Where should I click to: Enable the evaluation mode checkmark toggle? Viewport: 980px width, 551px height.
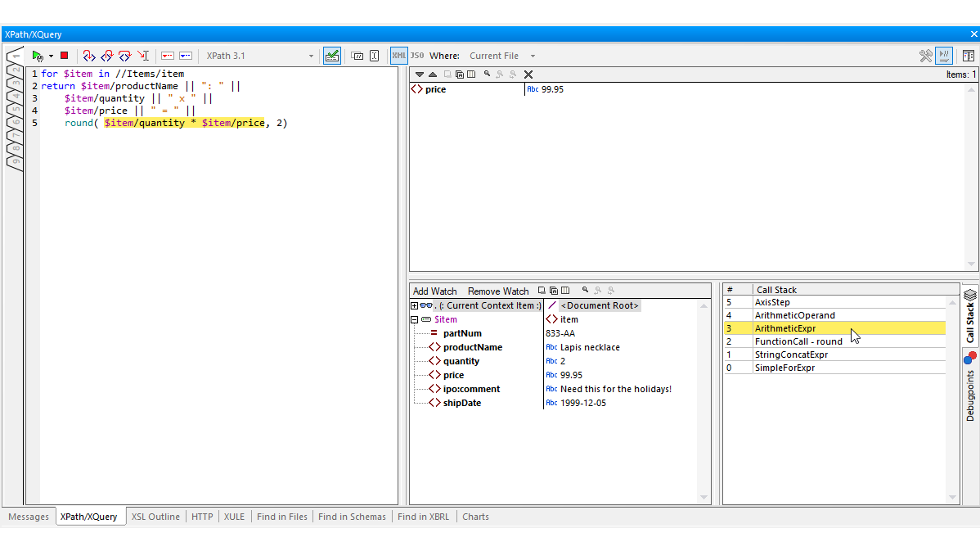(x=331, y=55)
